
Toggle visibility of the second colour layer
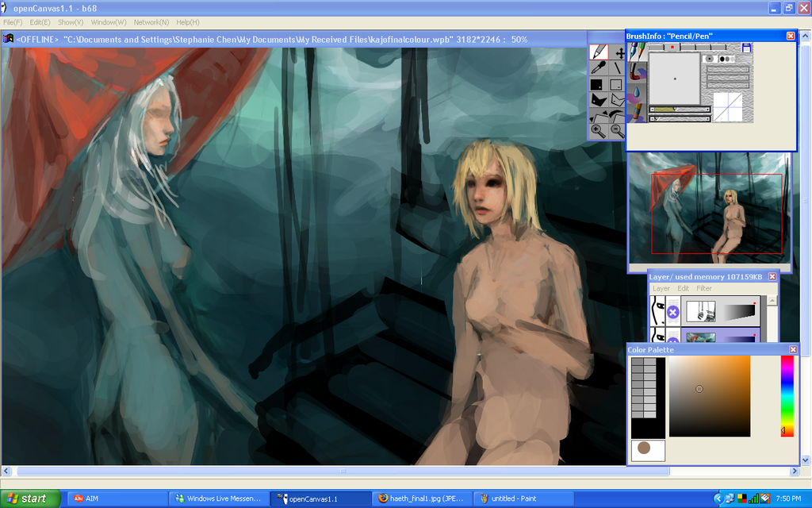tap(657, 334)
